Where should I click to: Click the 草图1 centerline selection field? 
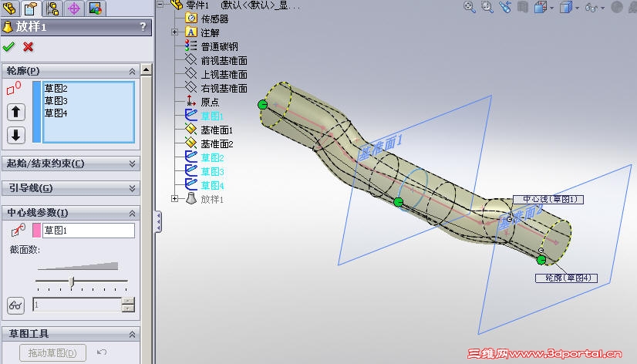pos(89,231)
